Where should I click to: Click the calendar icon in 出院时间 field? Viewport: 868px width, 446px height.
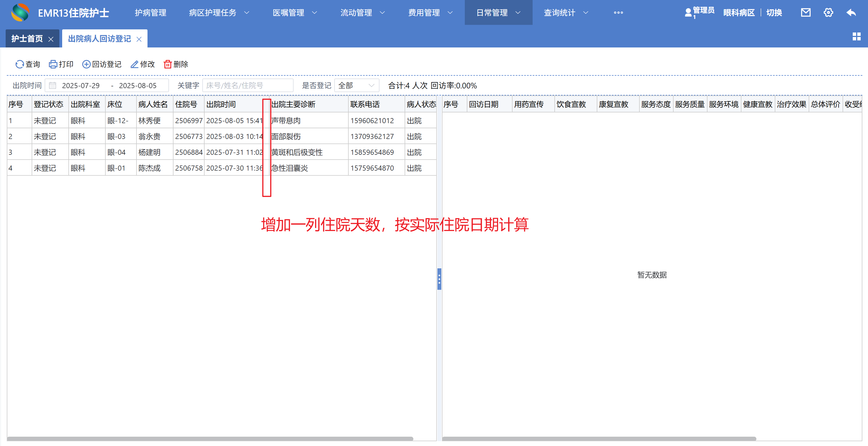pyautogui.click(x=53, y=86)
